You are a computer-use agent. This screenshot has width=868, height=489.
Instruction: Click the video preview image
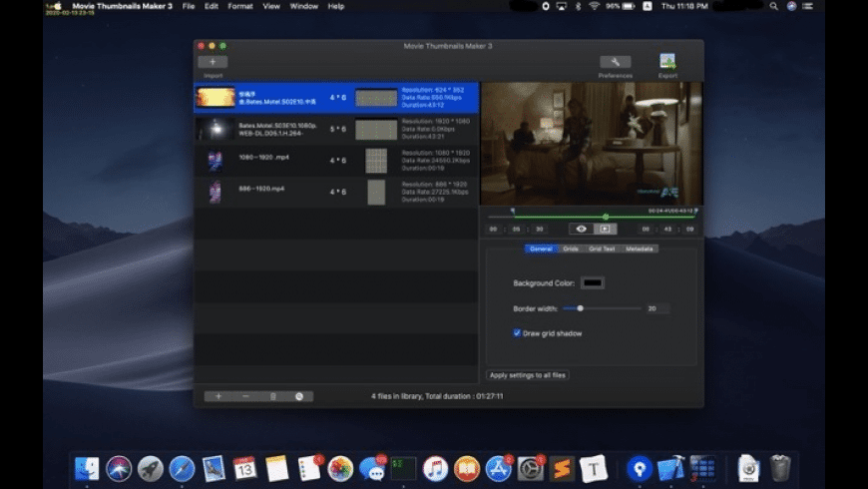pyautogui.click(x=592, y=144)
